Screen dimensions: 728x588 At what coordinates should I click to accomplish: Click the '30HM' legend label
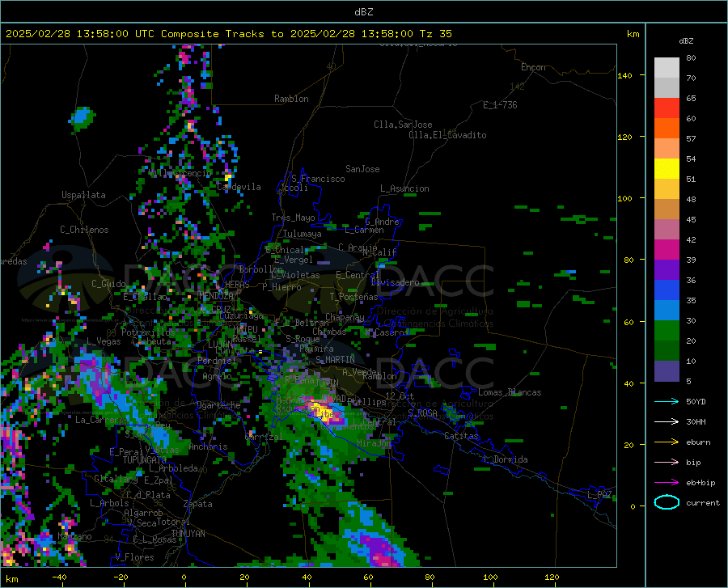(x=696, y=422)
